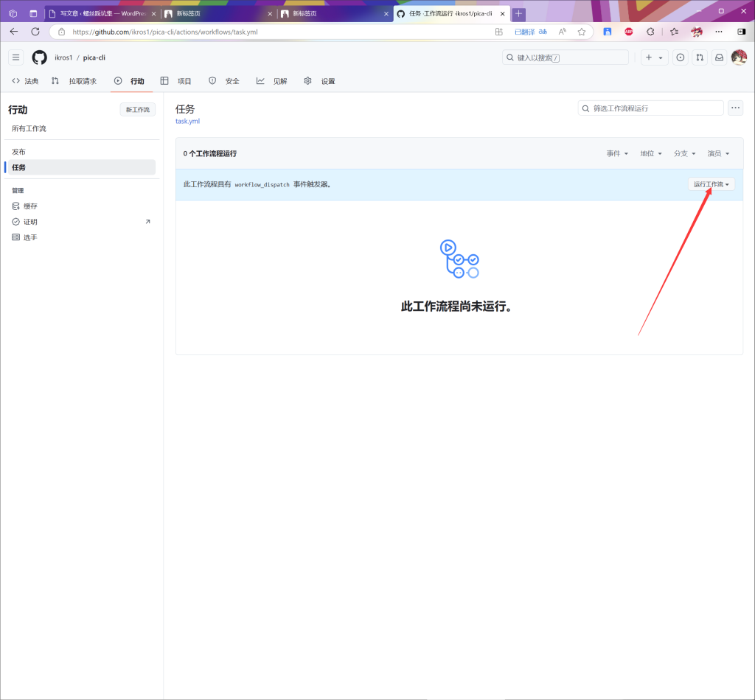Open the notifications inbox icon

click(719, 57)
